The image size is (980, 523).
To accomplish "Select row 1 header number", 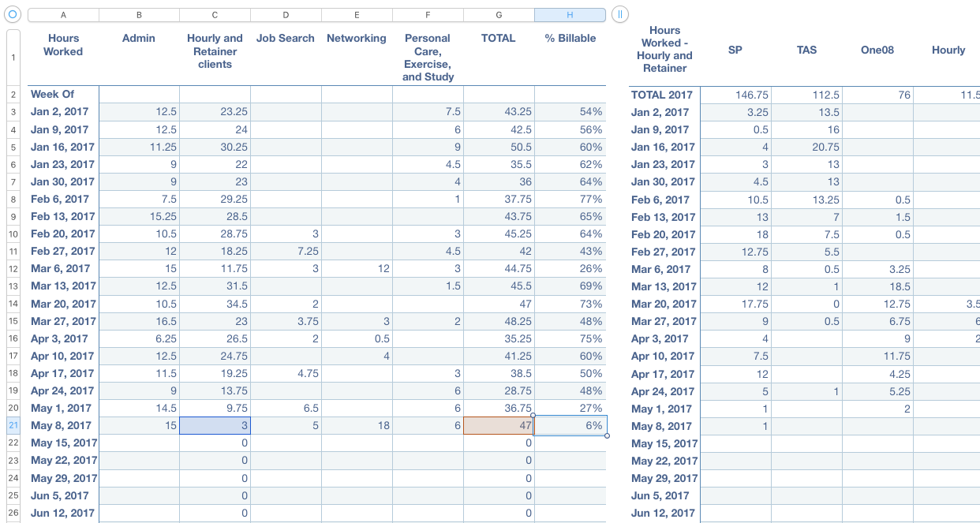I will coord(13,58).
